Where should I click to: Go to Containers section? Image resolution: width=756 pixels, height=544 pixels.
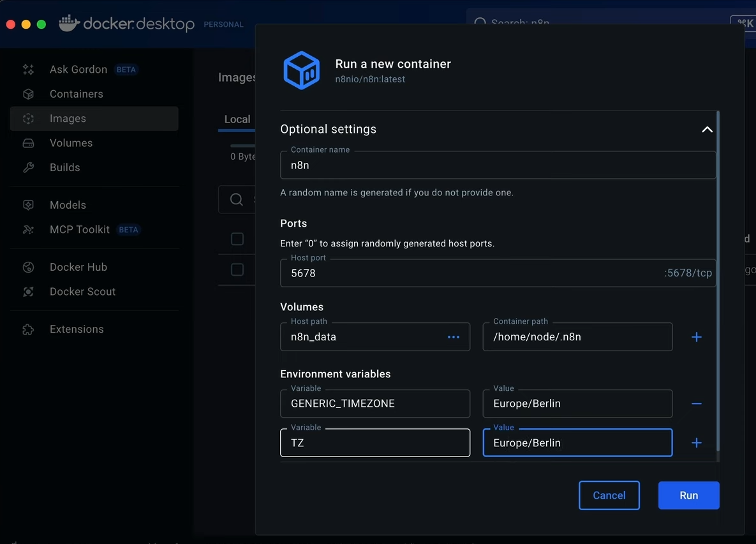tap(94, 94)
